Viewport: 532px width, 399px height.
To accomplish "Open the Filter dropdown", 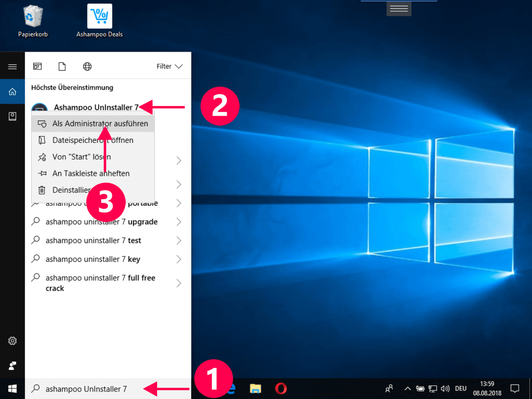I will coord(170,66).
